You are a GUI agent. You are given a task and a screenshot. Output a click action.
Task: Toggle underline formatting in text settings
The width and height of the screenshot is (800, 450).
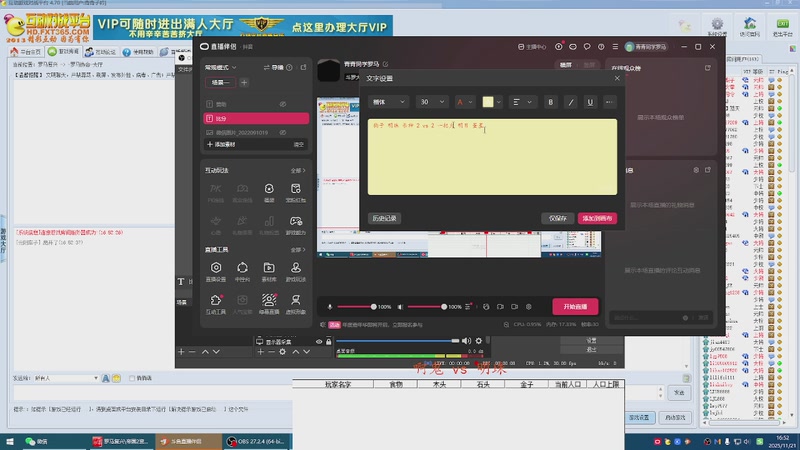(590, 102)
